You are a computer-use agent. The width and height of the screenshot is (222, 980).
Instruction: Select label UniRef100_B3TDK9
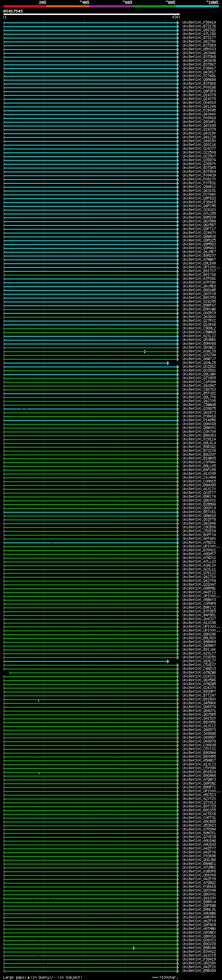pos(199,45)
